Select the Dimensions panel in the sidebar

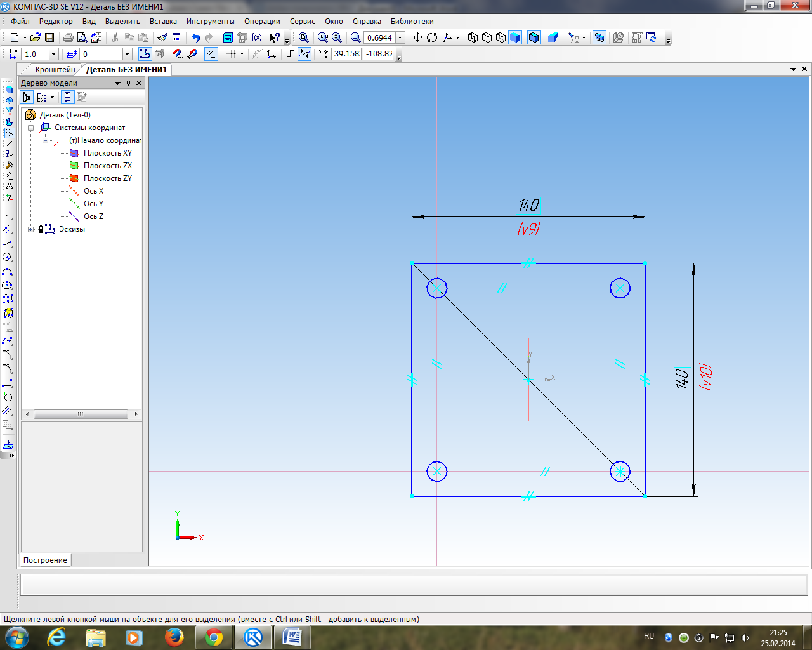pos(9,144)
